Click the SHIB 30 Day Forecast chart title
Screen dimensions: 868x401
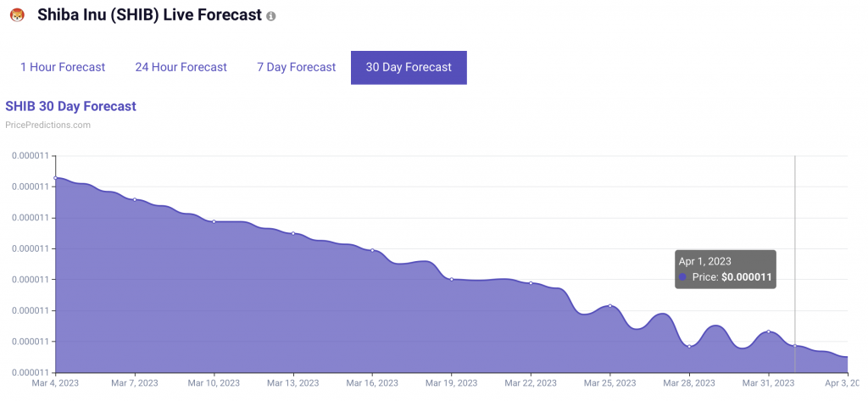click(x=70, y=106)
